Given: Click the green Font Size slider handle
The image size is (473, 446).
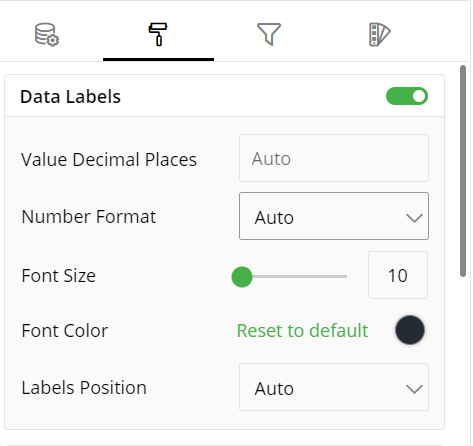Looking at the screenshot, I should (242, 277).
